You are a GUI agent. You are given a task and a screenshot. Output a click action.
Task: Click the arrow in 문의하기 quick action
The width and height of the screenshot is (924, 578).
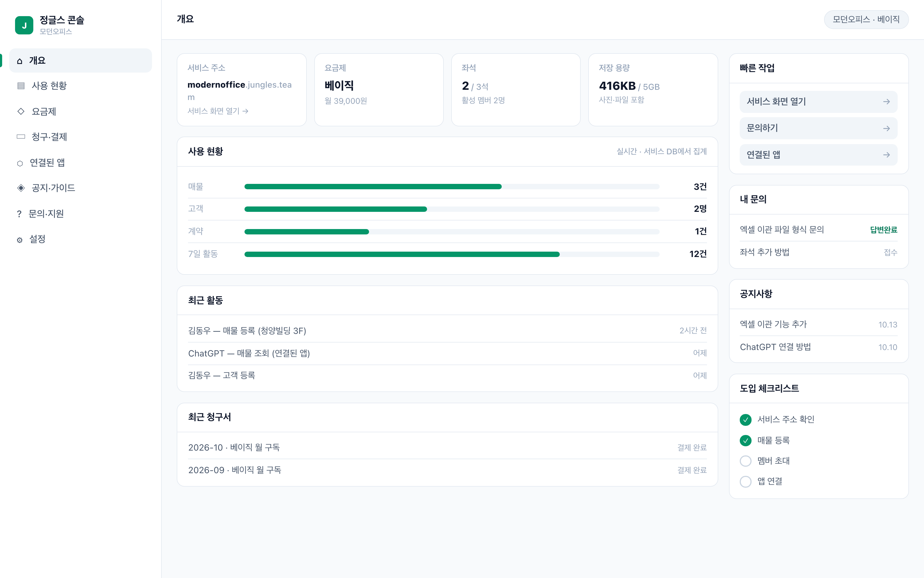point(886,129)
